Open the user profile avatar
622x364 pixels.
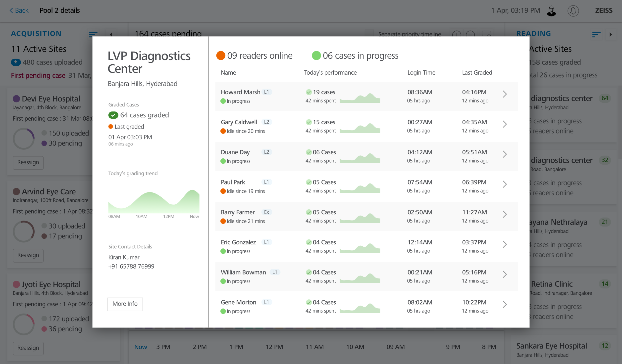point(551,11)
